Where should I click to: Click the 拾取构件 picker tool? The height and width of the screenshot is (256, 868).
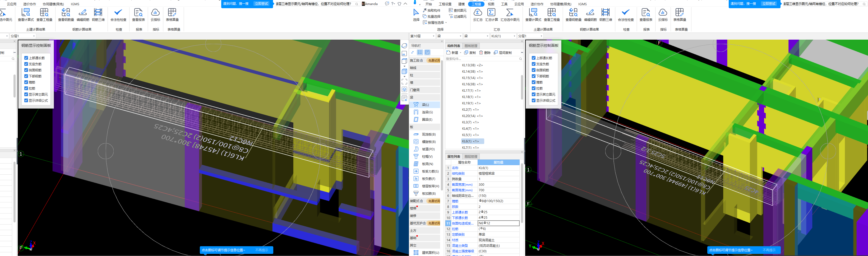pyautogui.click(x=432, y=11)
